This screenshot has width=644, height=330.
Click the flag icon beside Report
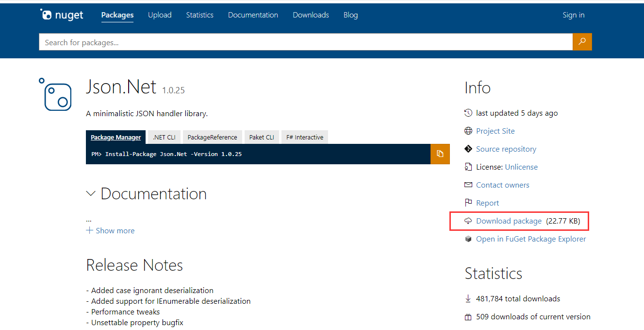click(468, 203)
